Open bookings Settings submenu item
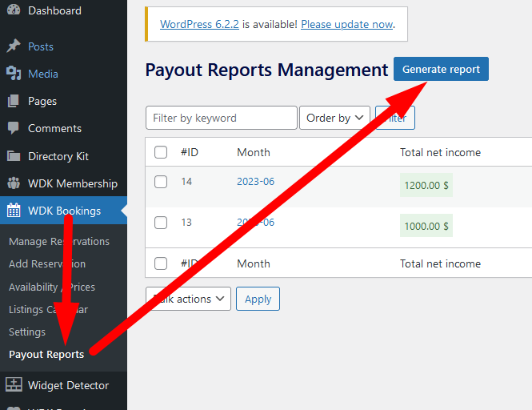The height and width of the screenshot is (410, 532). [x=27, y=332]
